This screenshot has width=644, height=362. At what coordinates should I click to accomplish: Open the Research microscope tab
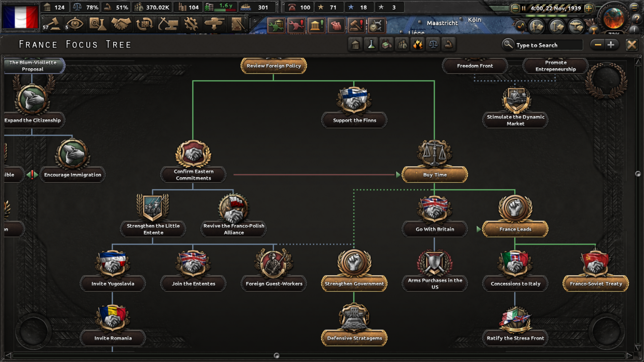pos(98,24)
